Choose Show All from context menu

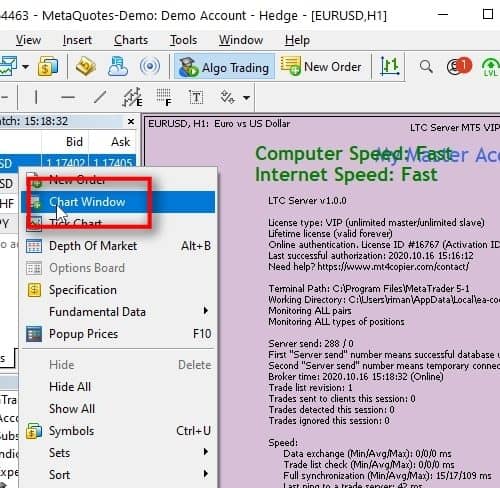click(118, 409)
